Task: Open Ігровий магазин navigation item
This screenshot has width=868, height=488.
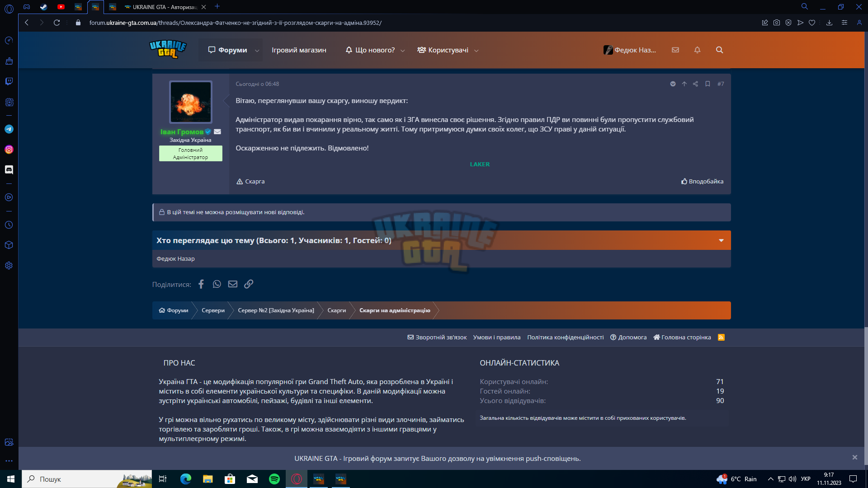Action: point(299,50)
